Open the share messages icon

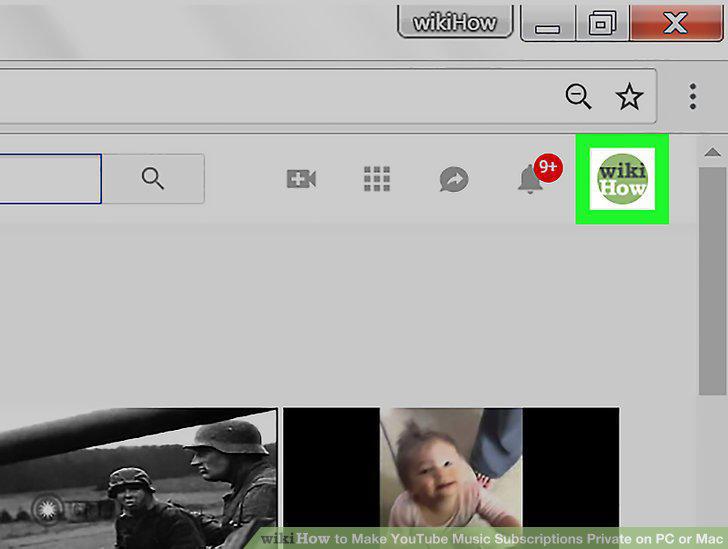(x=454, y=179)
